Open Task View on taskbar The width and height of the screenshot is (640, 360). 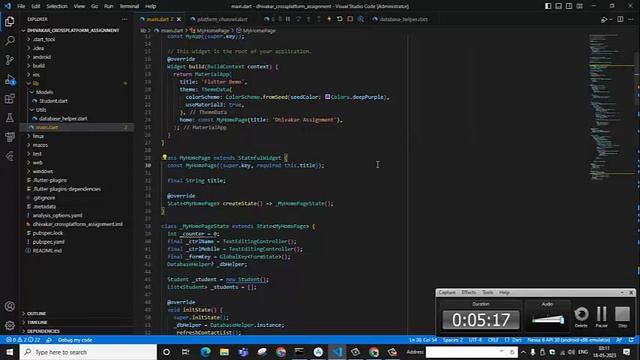click(x=185, y=352)
